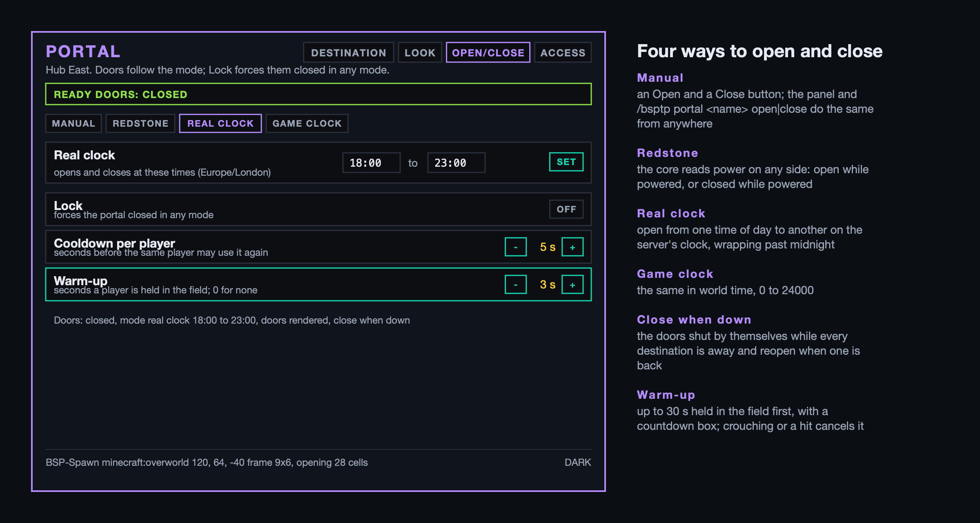980x523 pixels.
Task: Click the Real clock heading in the guide
Action: pyautogui.click(x=671, y=213)
